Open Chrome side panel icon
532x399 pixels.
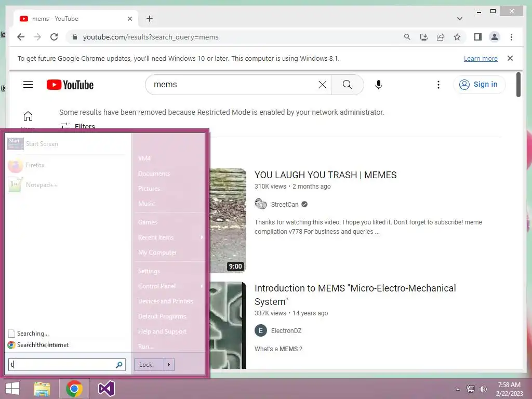[478, 37]
